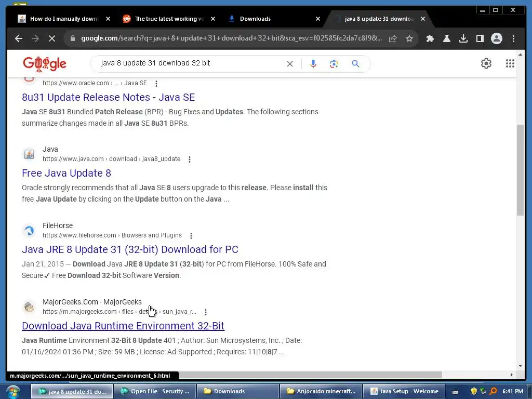
Task: Switch to 'Open File - Security' taskbar item
Action: [155, 392]
